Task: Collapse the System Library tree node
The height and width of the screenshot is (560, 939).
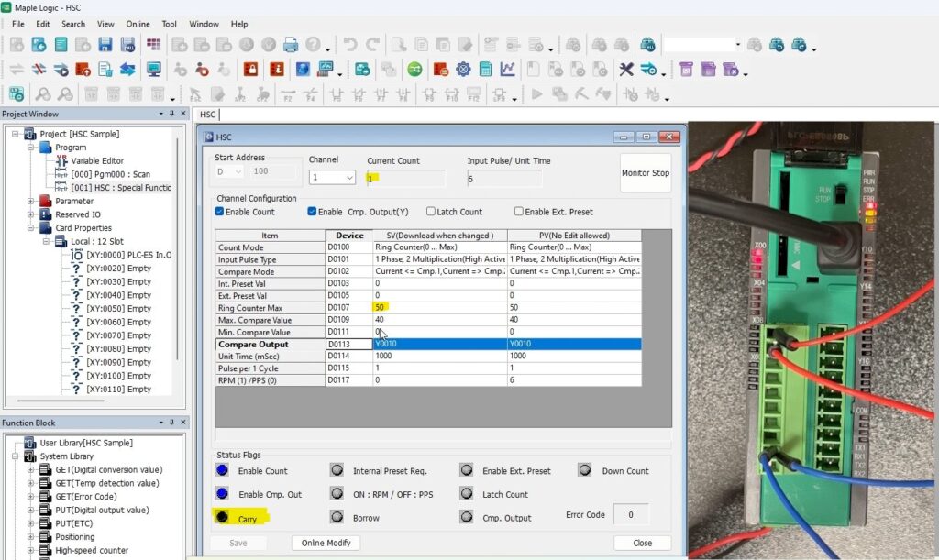Action: point(16,456)
